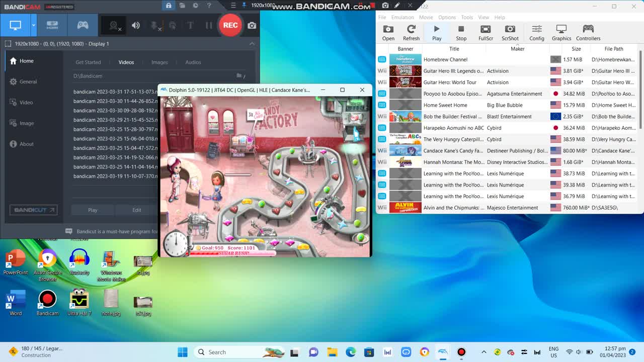Switch to Get Started tab in Bandicam

click(x=88, y=62)
